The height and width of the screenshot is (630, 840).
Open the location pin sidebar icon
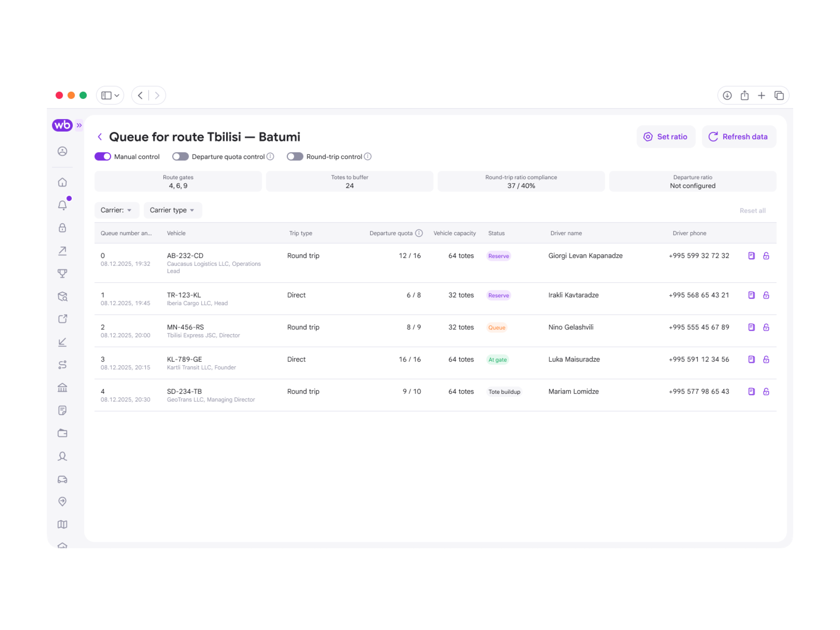[x=62, y=502]
